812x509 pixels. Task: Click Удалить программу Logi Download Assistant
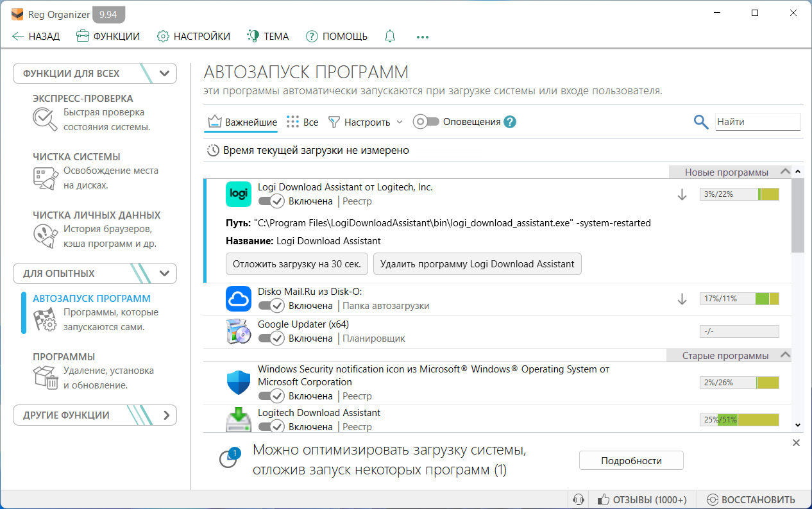[x=477, y=264]
